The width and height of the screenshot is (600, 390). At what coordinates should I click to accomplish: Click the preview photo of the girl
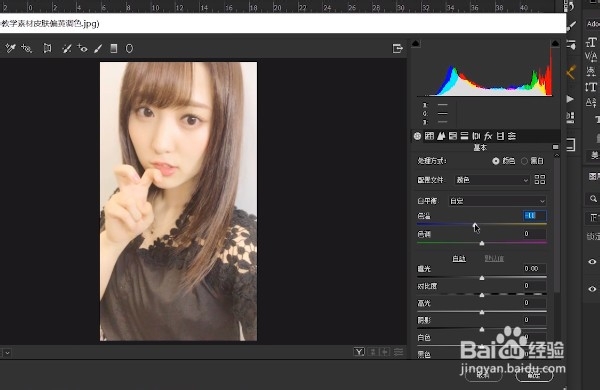coord(178,201)
